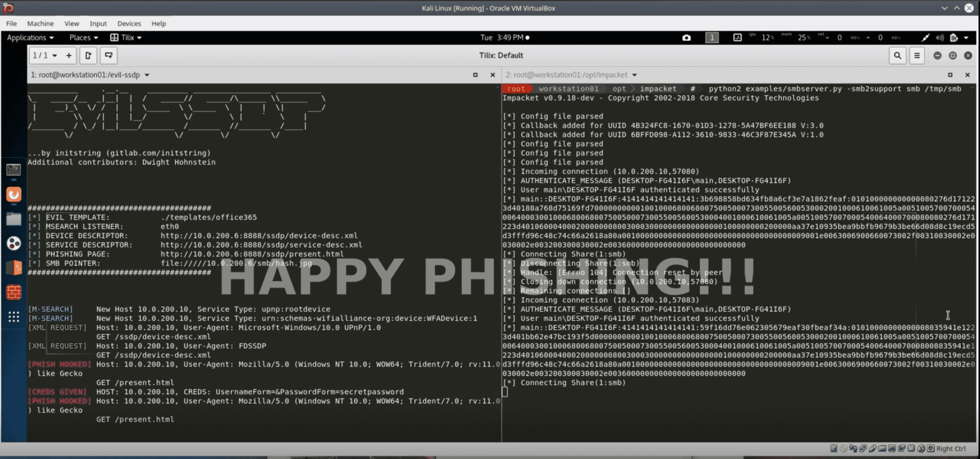Click the Errno 104 connection reset line
The image size is (980, 459).
(x=612, y=273)
